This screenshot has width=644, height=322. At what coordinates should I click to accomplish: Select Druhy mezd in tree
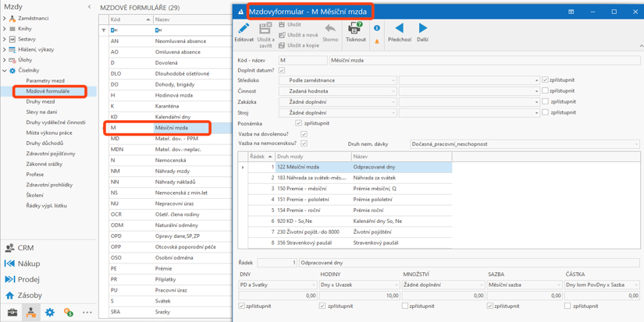click(41, 101)
